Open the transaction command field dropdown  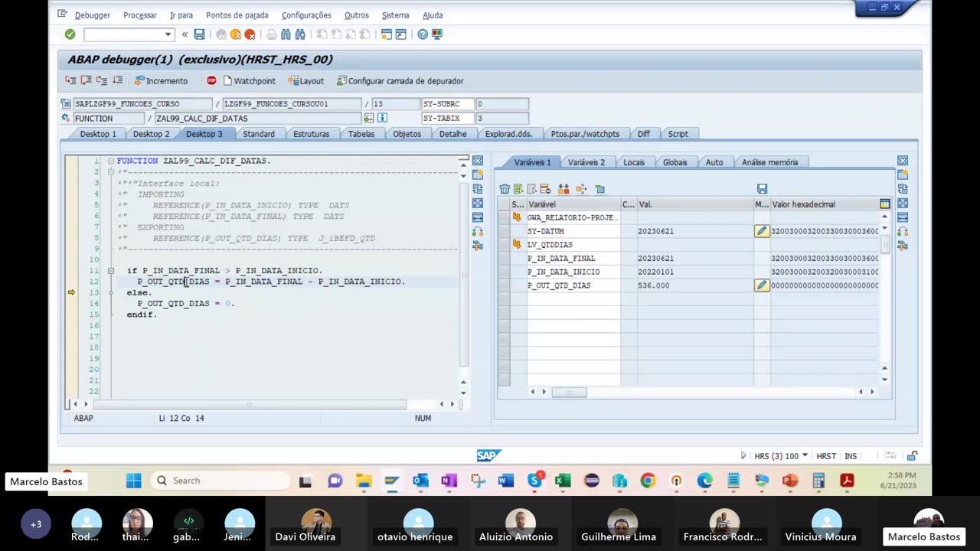click(168, 34)
